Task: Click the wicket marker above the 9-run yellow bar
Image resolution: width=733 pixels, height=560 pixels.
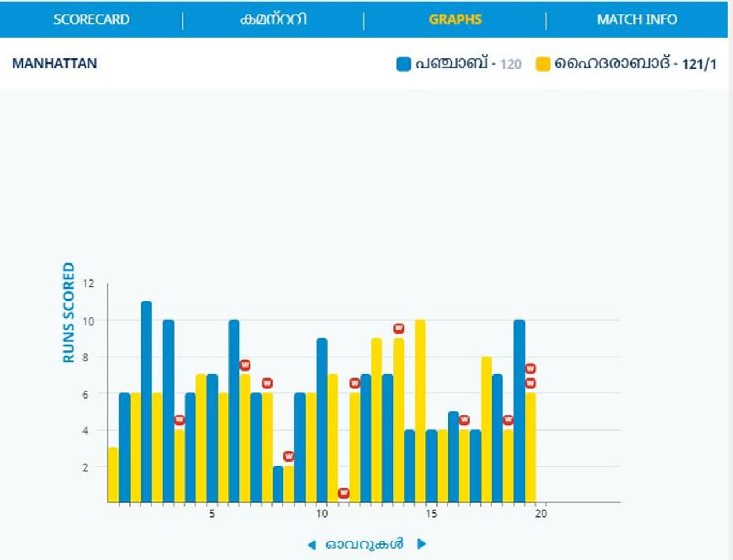Action: click(x=399, y=329)
